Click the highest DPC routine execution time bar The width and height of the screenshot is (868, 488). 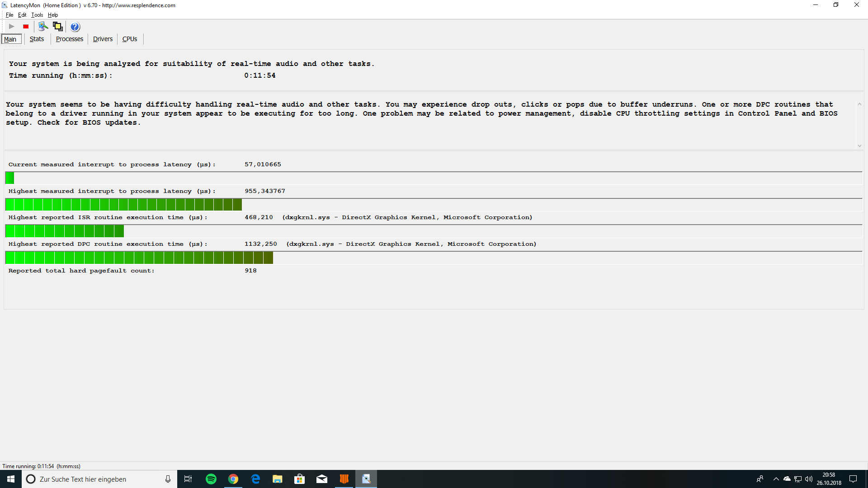139,258
